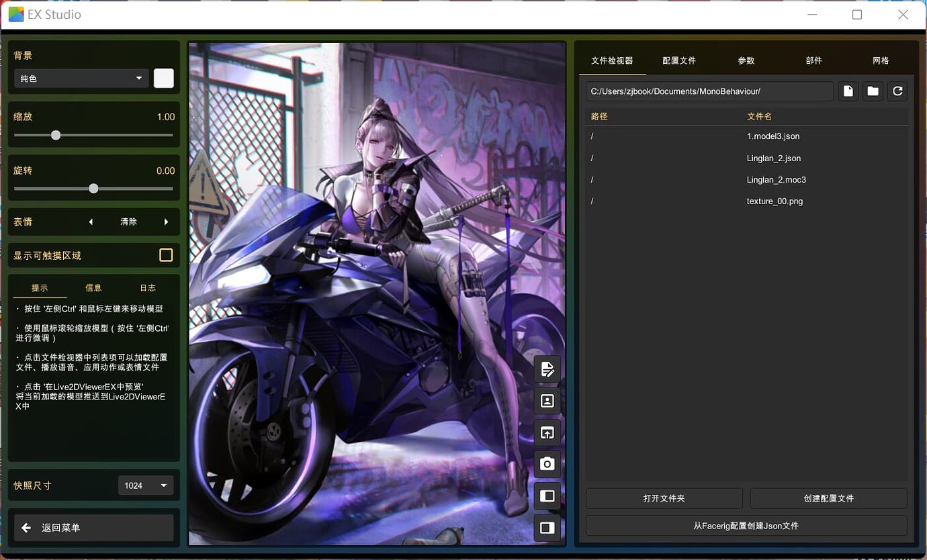The height and width of the screenshot is (560, 927).
Task: Click the file icon beside path field
Action: (x=848, y=91)
